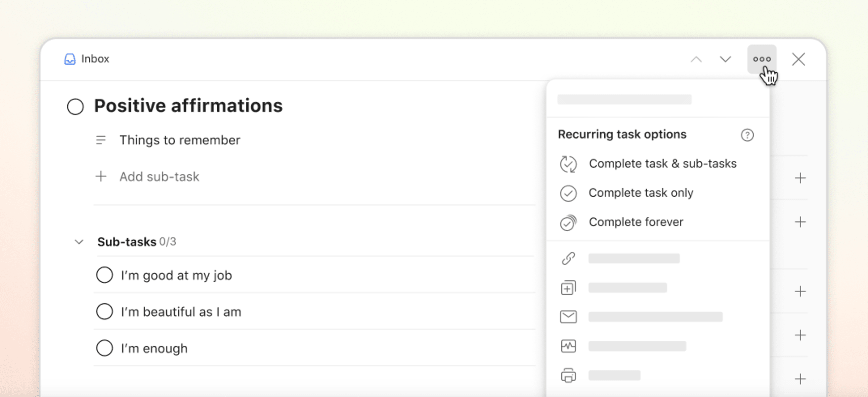Image resolution: width=868 pixels, height=397 pixels.
Task: Click the activity/pulse icon in options
Action: (x=569, y=346)
